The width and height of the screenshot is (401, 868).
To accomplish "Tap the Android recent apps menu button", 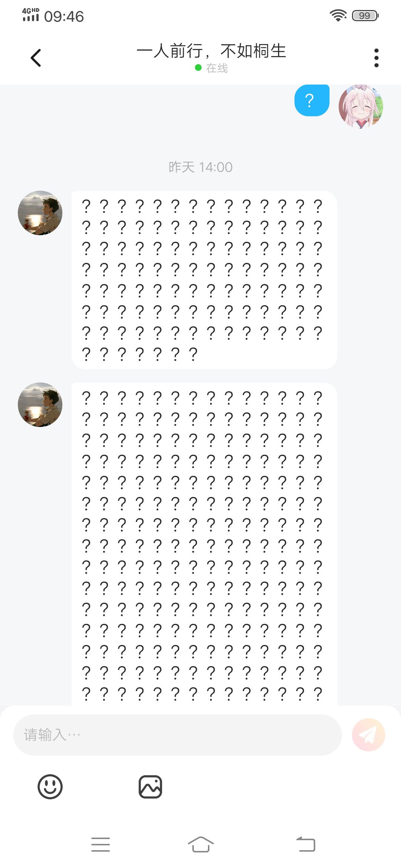I will pos(101,844).
